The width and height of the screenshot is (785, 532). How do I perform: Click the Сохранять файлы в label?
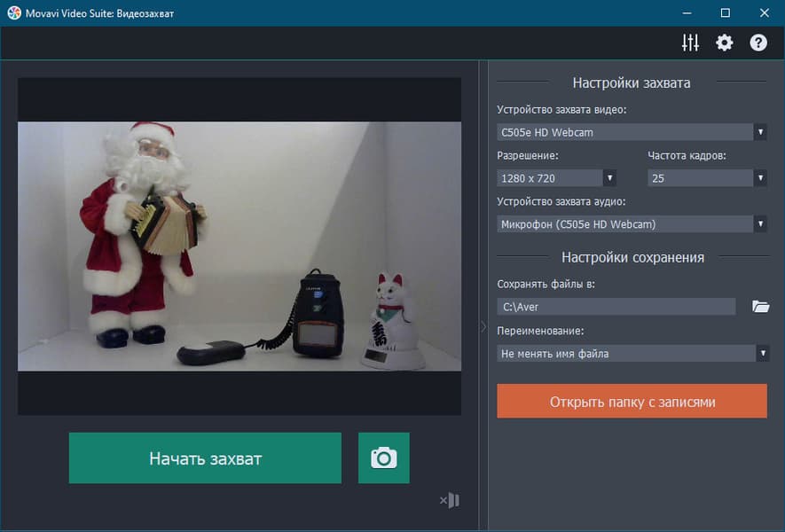(546, 285)
